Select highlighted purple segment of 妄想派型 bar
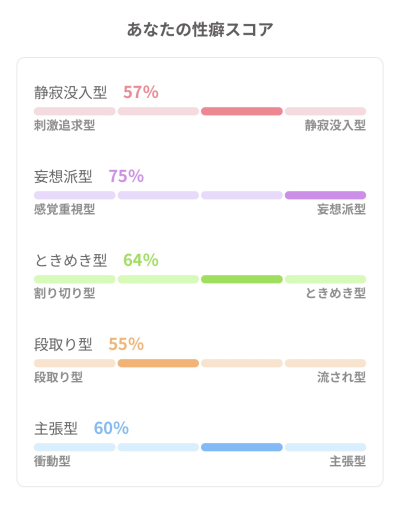400x508 pixels. tap(325, 195)
